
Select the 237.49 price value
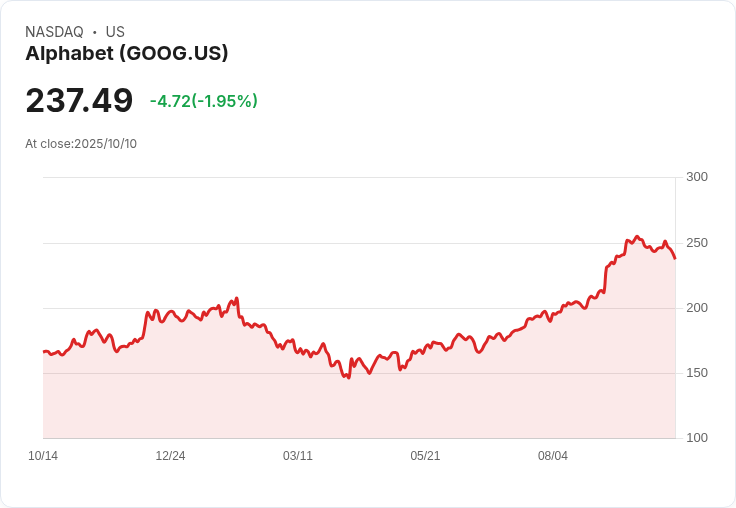pyautogui.click(x=79, y=100)
